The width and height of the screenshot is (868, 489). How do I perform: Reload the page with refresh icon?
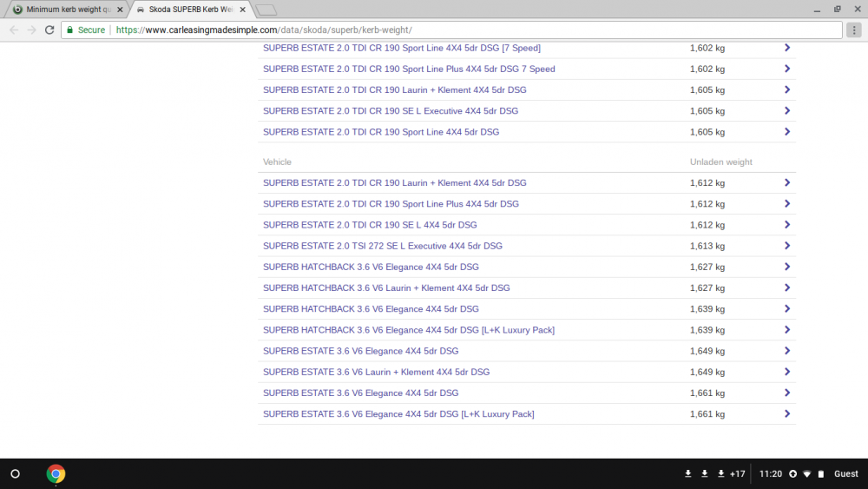pos(49,30)
